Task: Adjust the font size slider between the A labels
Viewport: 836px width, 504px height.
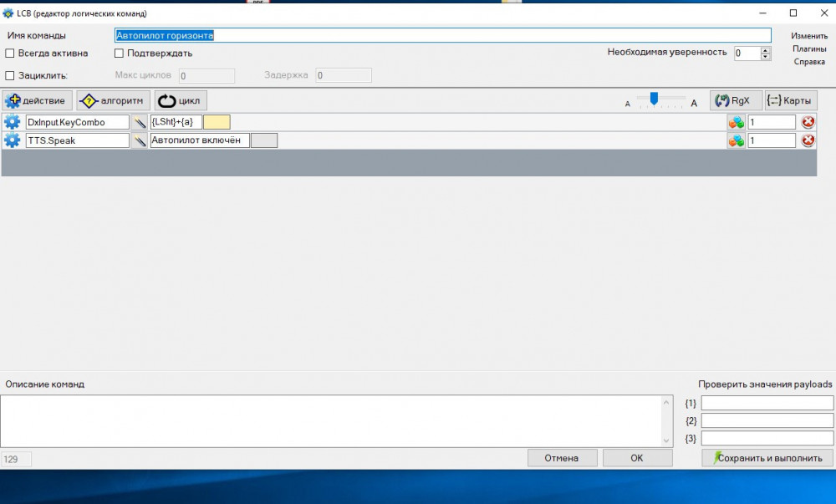Action: [x=655, y=99]
